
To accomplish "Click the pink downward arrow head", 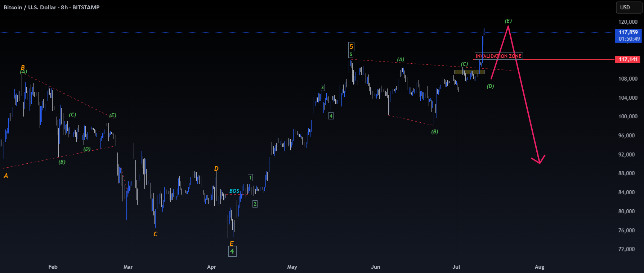I will (539, 160).
